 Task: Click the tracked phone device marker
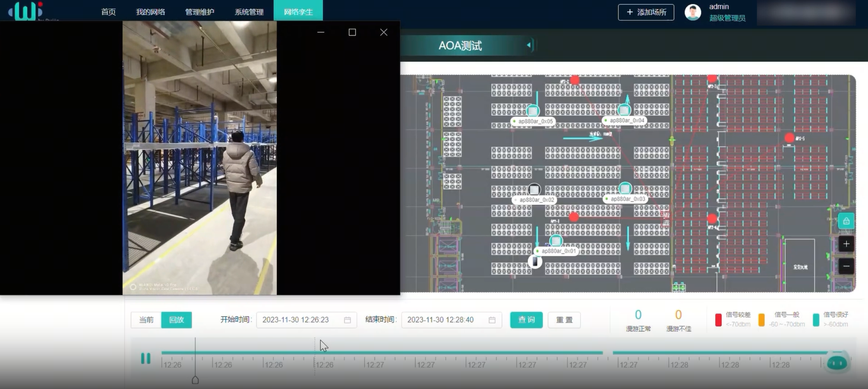point(535,262)
